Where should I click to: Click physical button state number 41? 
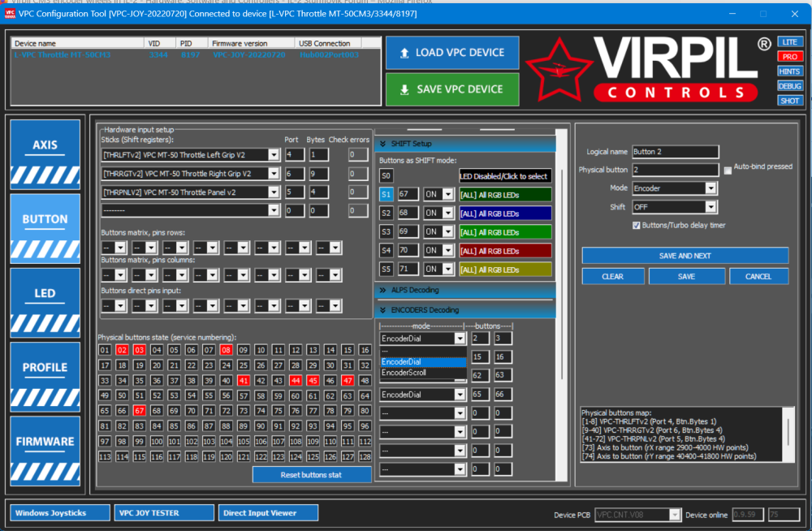(244, 380)
